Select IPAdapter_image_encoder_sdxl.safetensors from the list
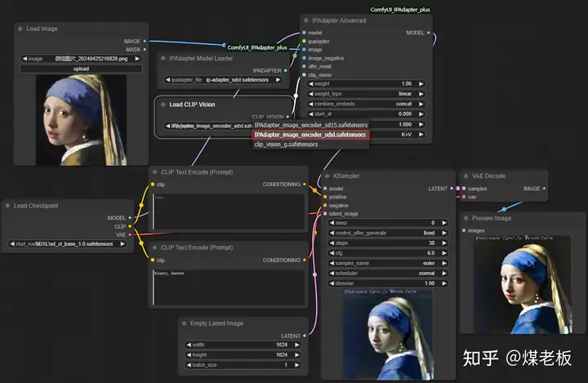Image resolution: width=588 pixels, height=383 pixels. coord(311,135)
